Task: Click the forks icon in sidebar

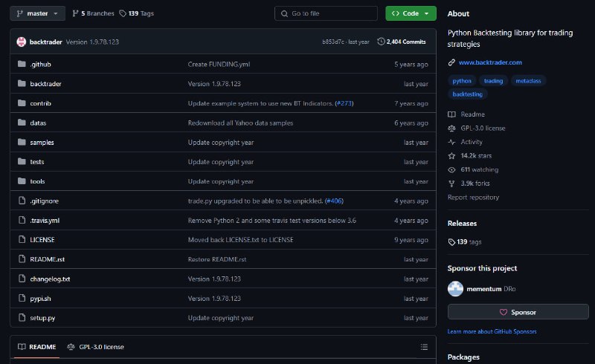Action: [451, 183]
